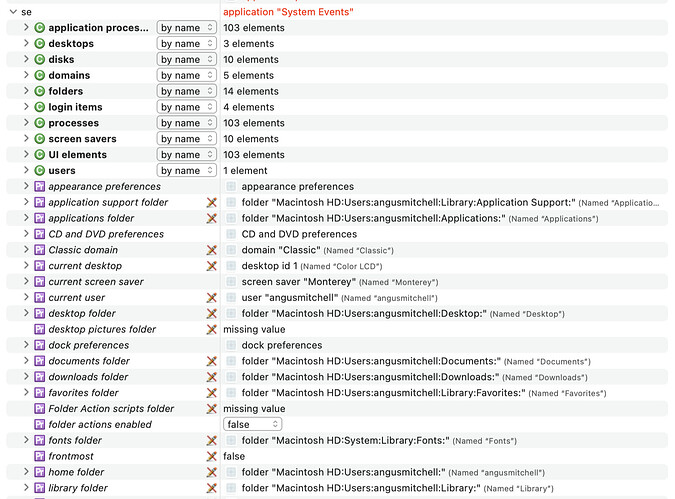675x499 pixels.
Task: Click property icon beside appearance preferences
Action: (40, 186)
